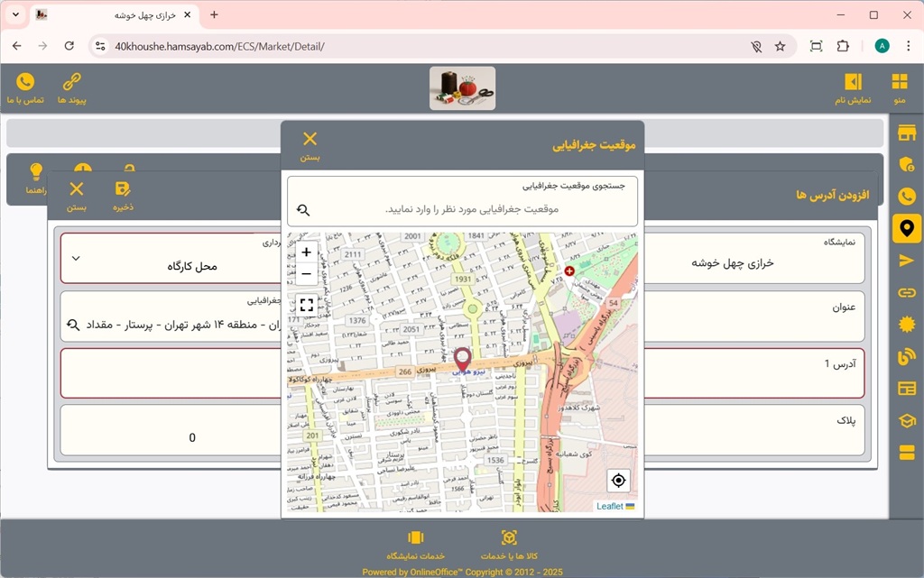Close the موقعیت جغرافیایی dialog via بستن
The image size is (924, 578).
310,144
